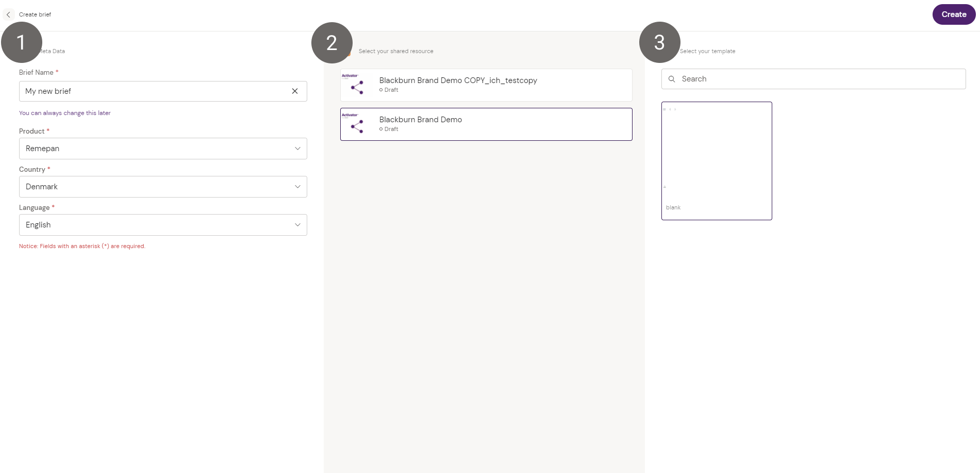Viewport: 980px width, 473px height.
Task: Click the Create brief header label
Action: [x=35, y=14]
